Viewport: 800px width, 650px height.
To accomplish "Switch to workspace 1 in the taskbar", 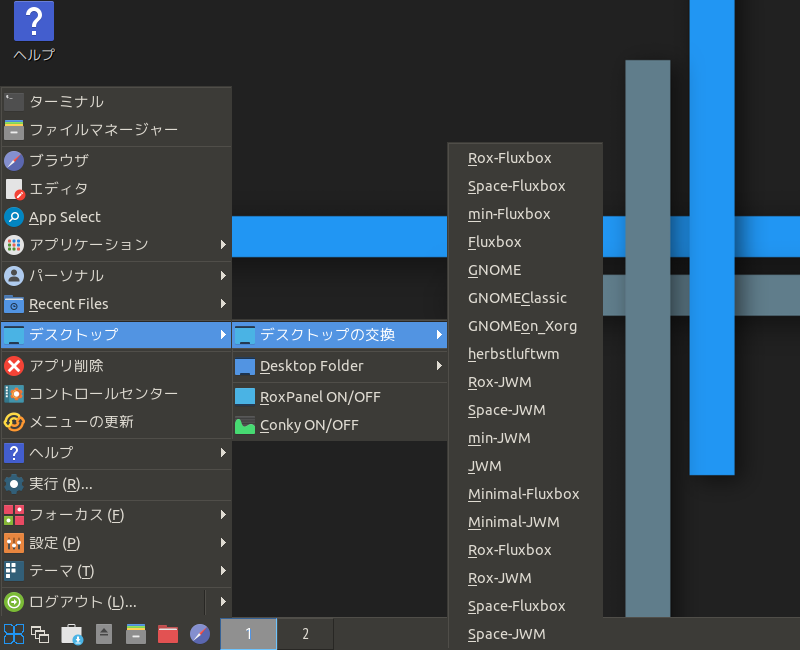I will [248, 634].
